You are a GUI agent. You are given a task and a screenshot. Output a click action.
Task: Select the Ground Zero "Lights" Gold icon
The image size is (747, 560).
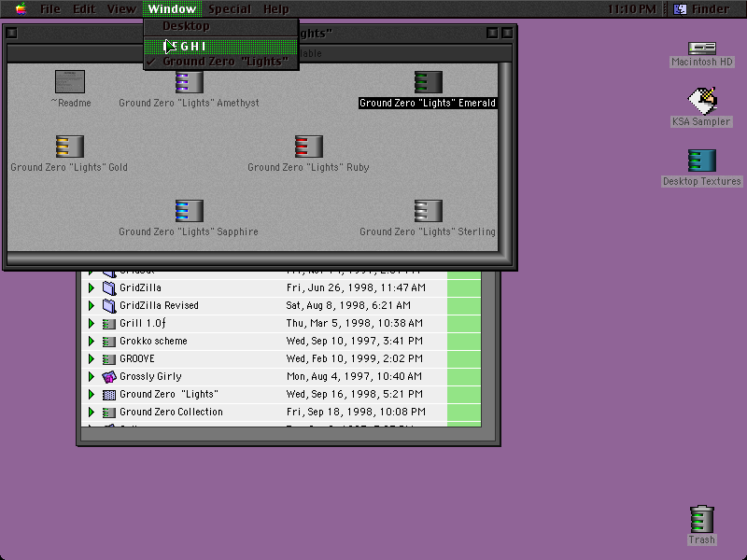click(x=69, y=147)
